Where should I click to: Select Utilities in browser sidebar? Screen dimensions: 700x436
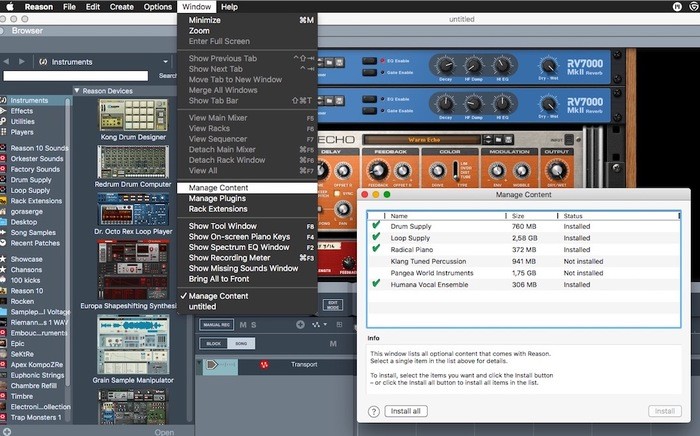point(22,121)
